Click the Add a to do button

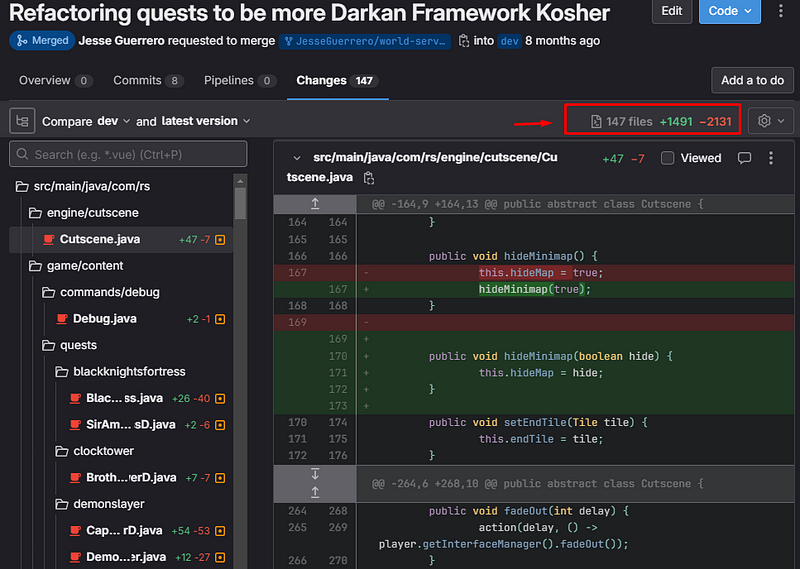(x=753, y=80)
